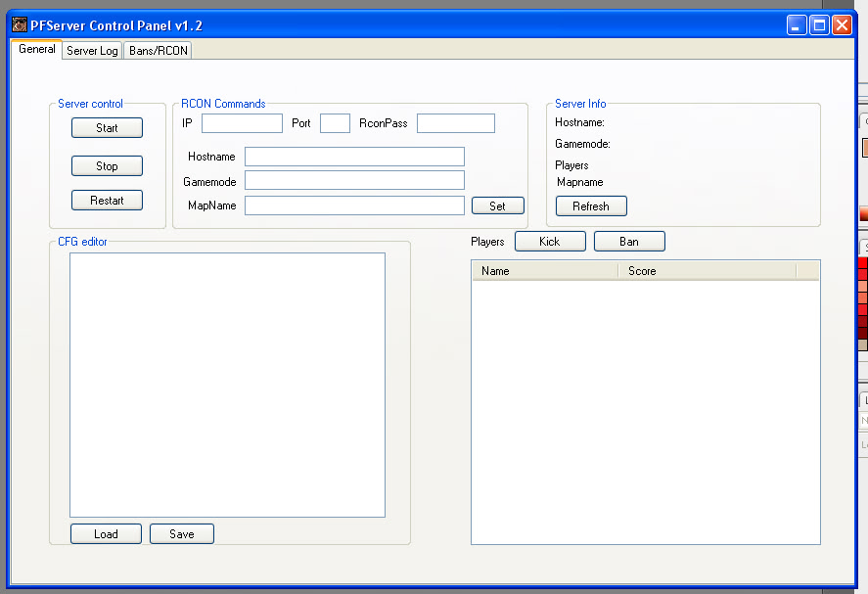Screen dimensions: 868x594
Task: Restart the server
Action: click(107, 201)
